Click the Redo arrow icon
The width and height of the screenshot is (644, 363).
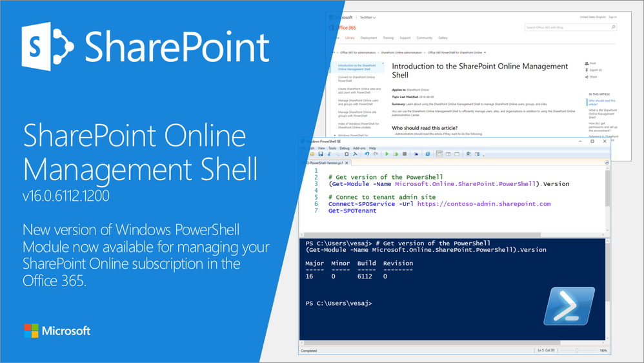click(376, 154)
